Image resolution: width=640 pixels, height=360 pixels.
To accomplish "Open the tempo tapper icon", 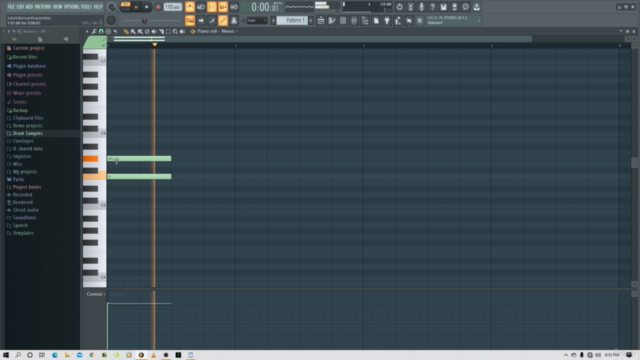I will (398, 20).
